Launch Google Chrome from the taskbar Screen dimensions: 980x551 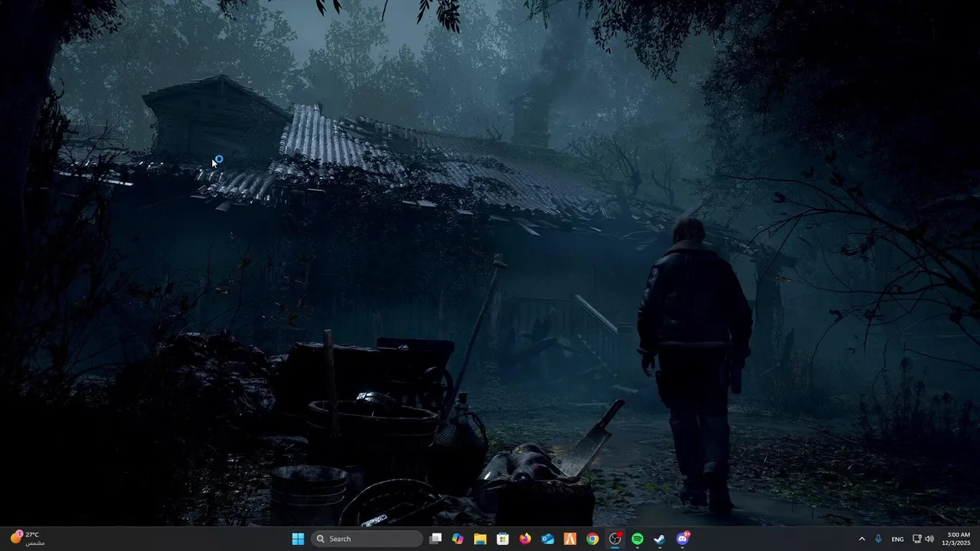[x=593, y=539]
